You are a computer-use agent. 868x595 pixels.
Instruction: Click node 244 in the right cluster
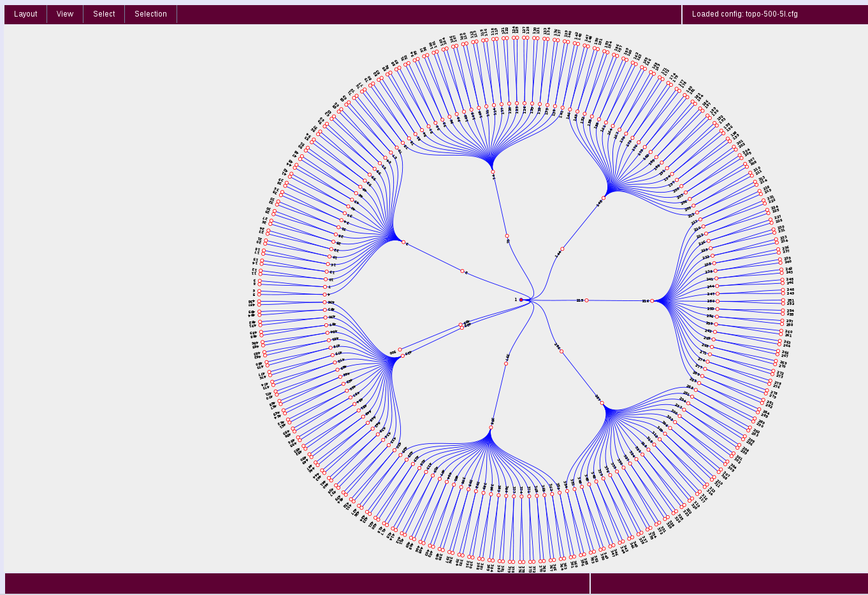click(717, 286)
